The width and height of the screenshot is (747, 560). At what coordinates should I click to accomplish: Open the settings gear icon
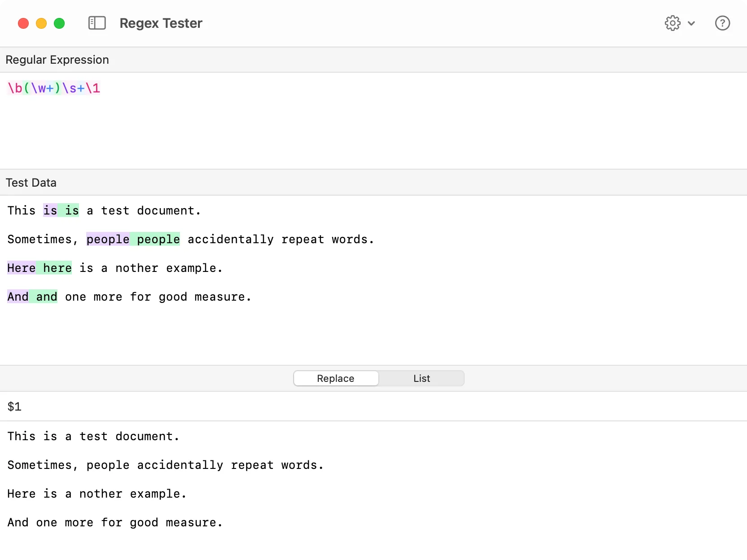pyautogui.click(x=672, y=23)
